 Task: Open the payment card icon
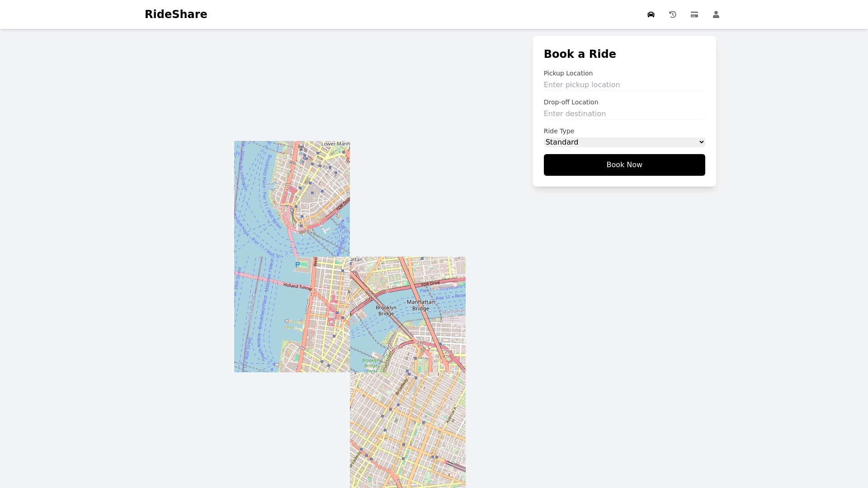click(694, 14)
